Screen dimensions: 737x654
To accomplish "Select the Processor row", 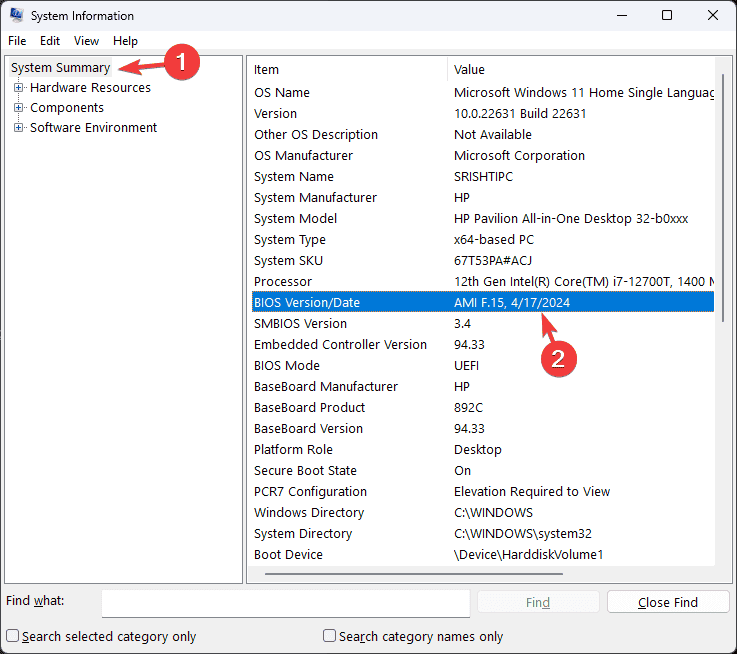I will point(483,282).
